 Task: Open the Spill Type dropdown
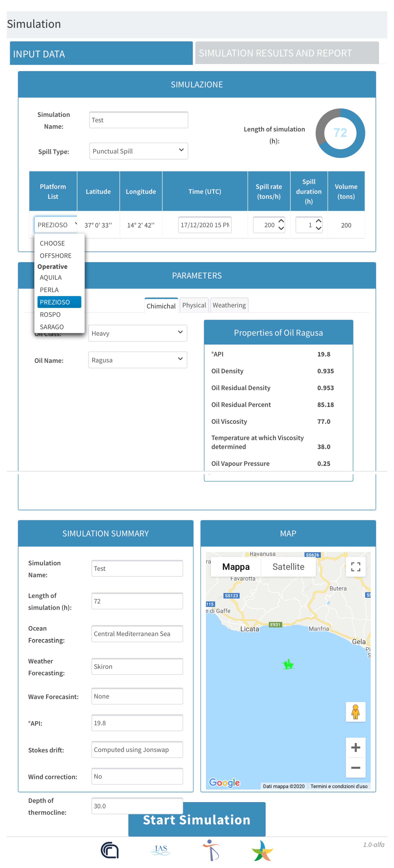point(138,151)
